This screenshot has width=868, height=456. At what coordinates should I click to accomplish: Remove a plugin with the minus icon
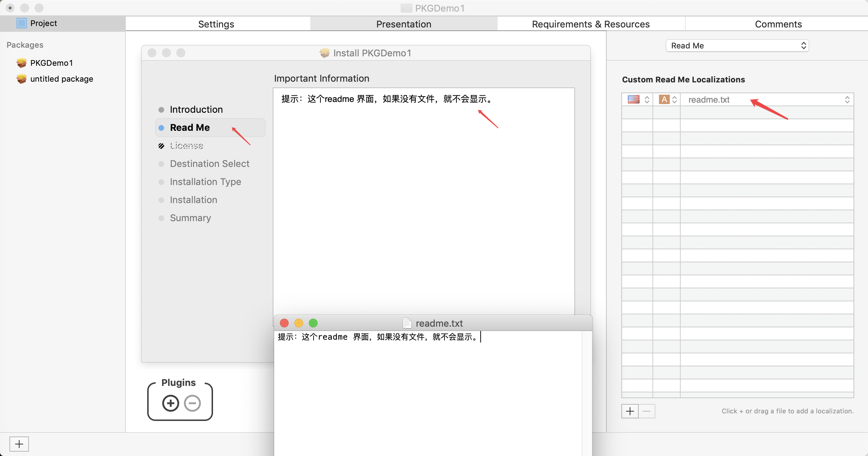pos(192,403)
